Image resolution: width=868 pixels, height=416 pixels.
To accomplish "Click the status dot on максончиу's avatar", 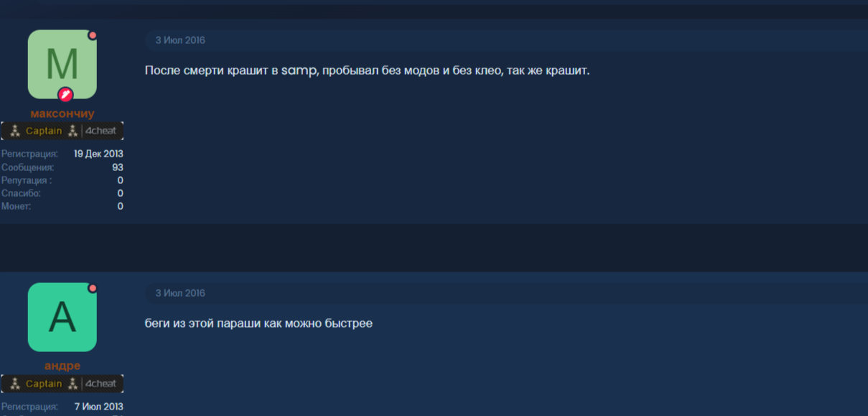I will coord(93,35).
